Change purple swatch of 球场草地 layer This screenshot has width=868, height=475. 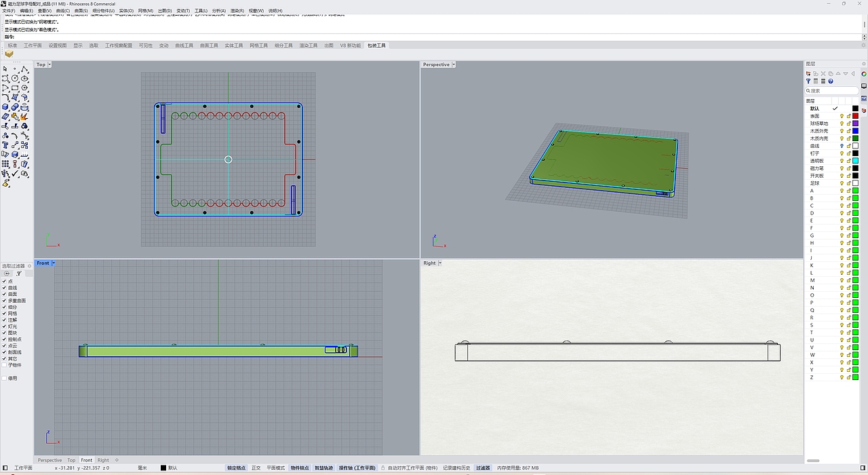pyautogui.click(x=855, y=123)
